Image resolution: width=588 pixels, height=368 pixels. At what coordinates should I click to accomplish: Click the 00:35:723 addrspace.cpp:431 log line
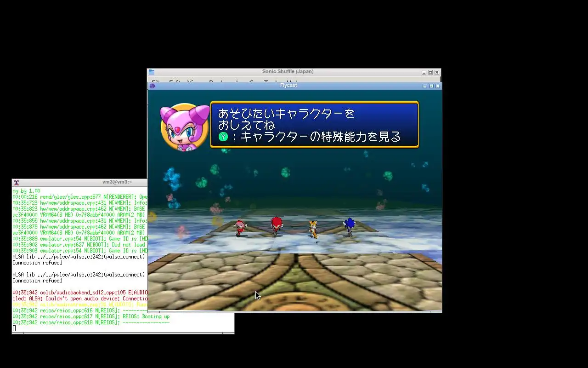[x=80, y=203]
